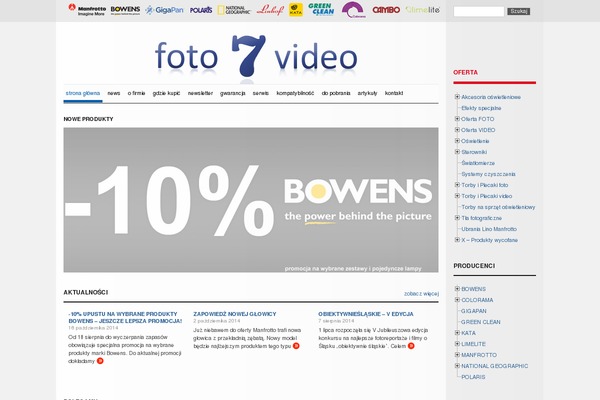Screen dimensions: 600x400
Task: Open the Limelite brand logo
Action: (x=422, y=10)
